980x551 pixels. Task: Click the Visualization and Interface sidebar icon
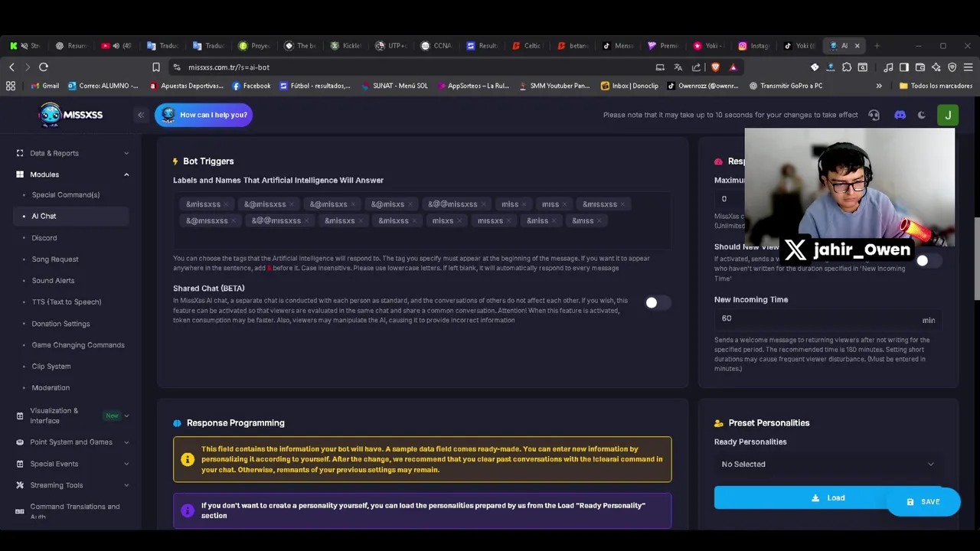[x=20, y=416]
